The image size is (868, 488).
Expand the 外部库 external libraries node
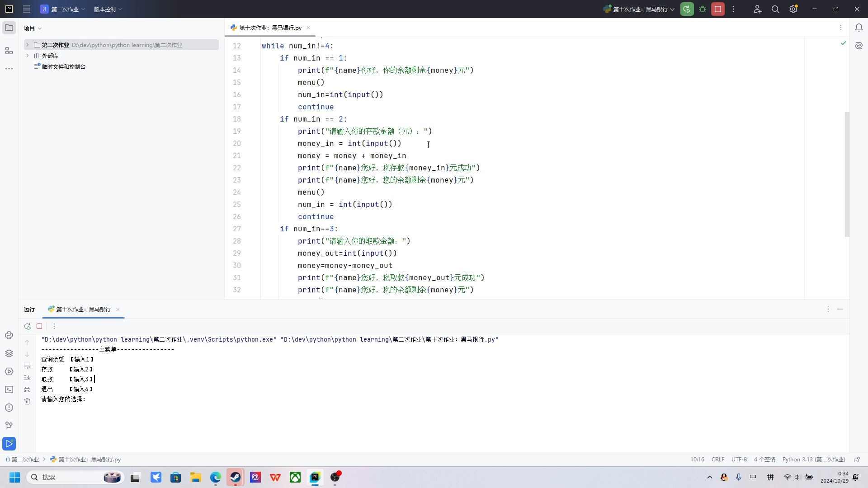click(28, 56)
